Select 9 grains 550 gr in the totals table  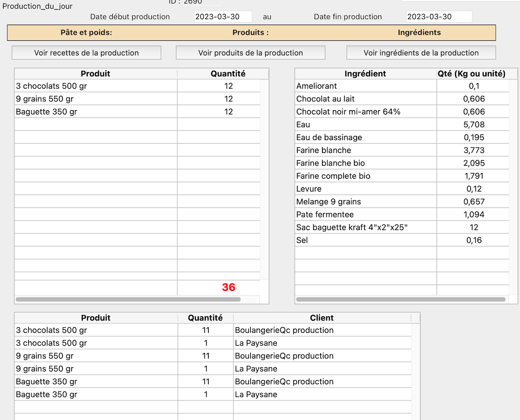[137, 99]
